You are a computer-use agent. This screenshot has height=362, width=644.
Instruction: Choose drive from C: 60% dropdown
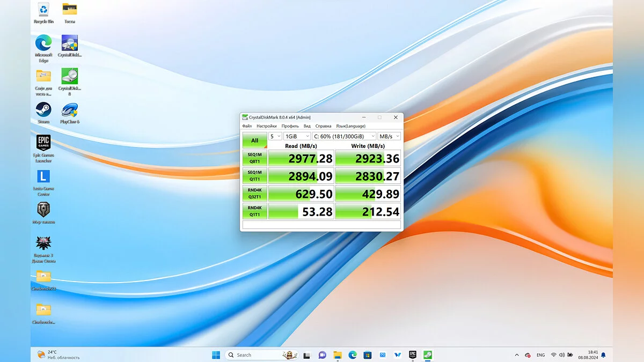(344, 137)
